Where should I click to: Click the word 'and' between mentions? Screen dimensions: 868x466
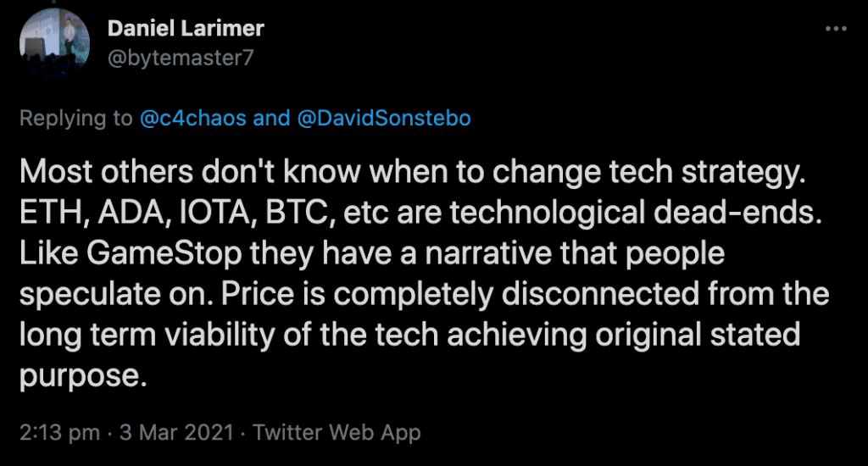[271, 118]
